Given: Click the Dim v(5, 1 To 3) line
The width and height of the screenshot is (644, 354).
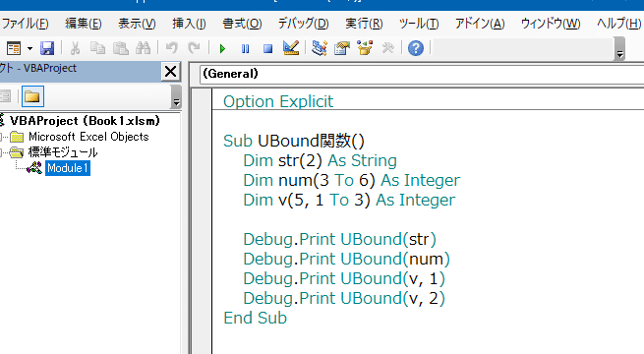Looking at the screenshot, I should coord(349,200).
